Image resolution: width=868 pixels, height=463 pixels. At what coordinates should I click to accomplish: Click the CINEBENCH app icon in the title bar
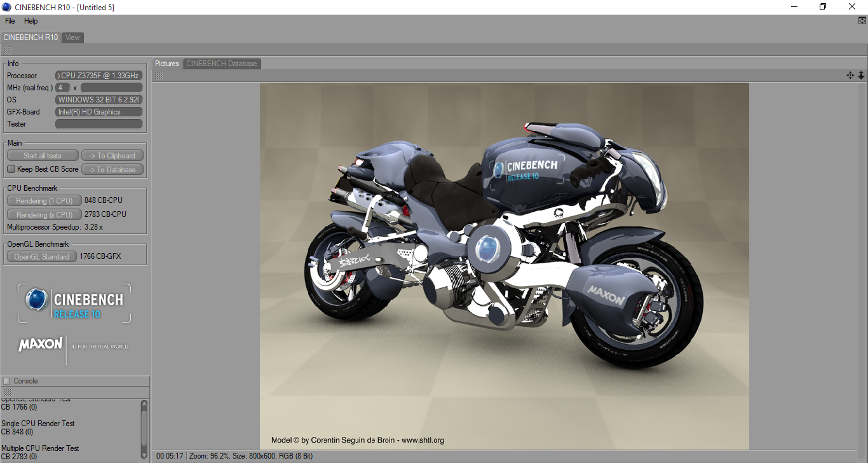[x=7, y=7]
